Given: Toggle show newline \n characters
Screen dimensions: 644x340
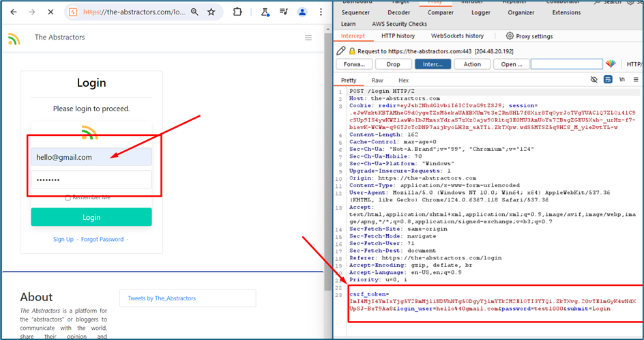Looking at the screenshot, I should [621, 79].
